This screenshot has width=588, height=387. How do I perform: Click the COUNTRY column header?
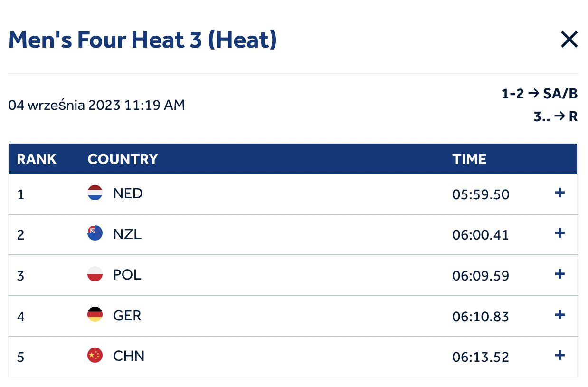point(123,159)
